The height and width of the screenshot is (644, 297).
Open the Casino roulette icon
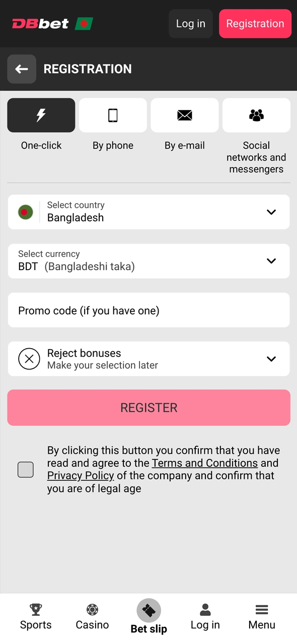click(x=92, y=609)
